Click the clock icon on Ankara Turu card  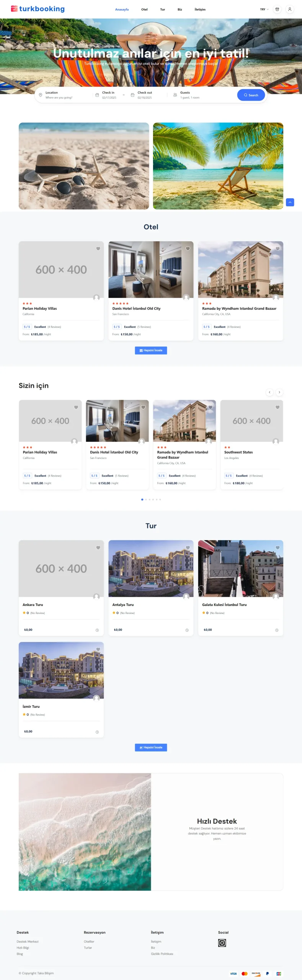(x=97, y=630)
